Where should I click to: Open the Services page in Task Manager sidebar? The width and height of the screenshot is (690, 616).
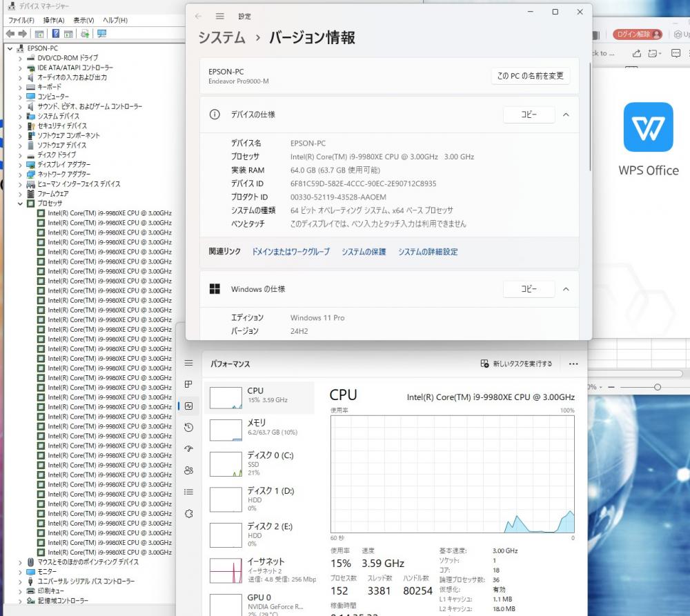pyautogui.click(x=189, y=513)
